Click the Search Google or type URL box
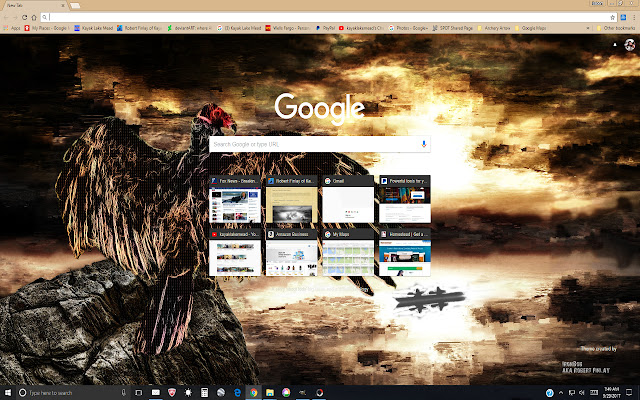The image size is (640, 400). 320,144
